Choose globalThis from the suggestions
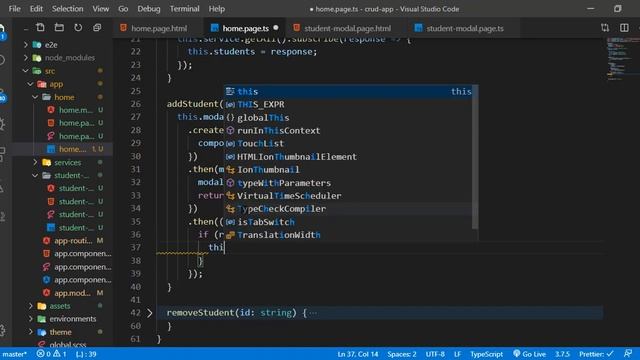 point(349,118)
